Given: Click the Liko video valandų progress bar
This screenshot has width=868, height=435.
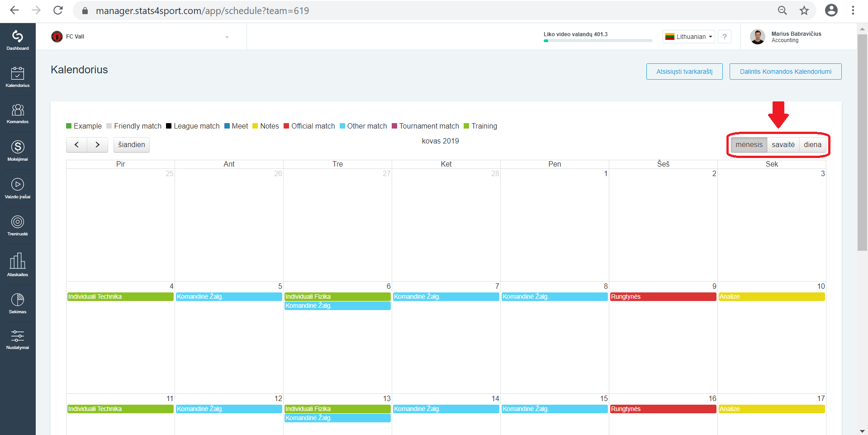Looking at the screenshot, I should (x=598, y=41).
